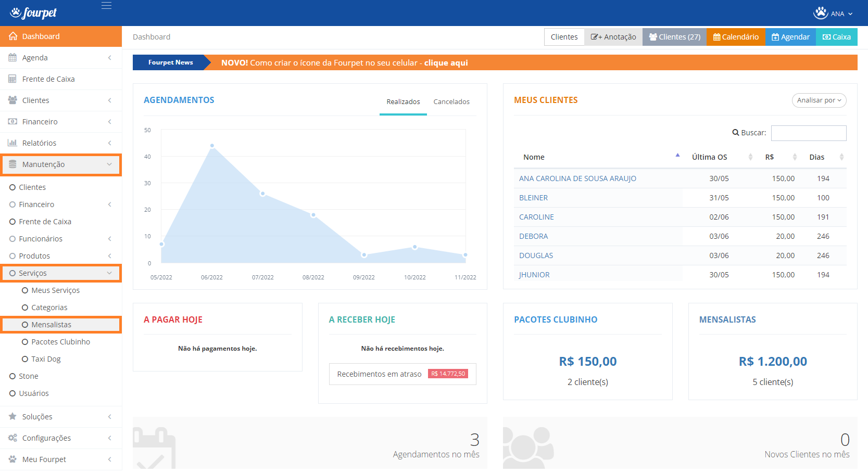Click the large calendar check icon near Agendamentos no mês
The width and height of the screenshot is (868, 474).
154,448
